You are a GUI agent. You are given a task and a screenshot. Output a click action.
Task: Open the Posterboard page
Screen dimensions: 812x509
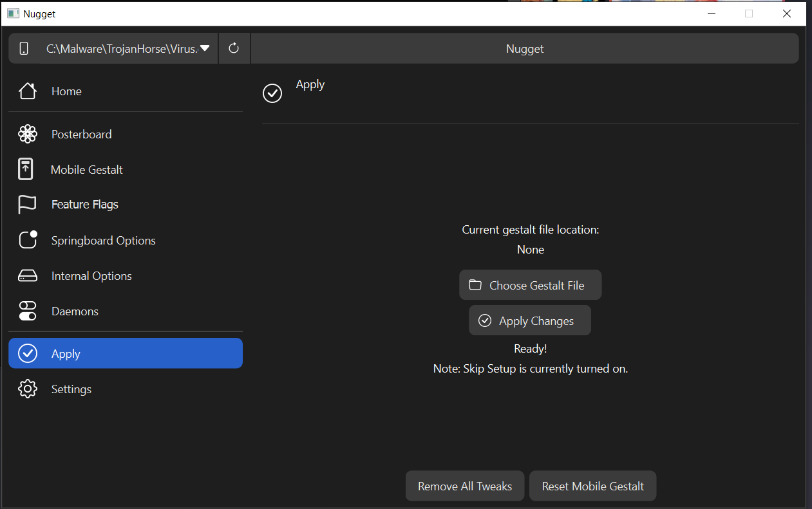(x=126, y=134)
